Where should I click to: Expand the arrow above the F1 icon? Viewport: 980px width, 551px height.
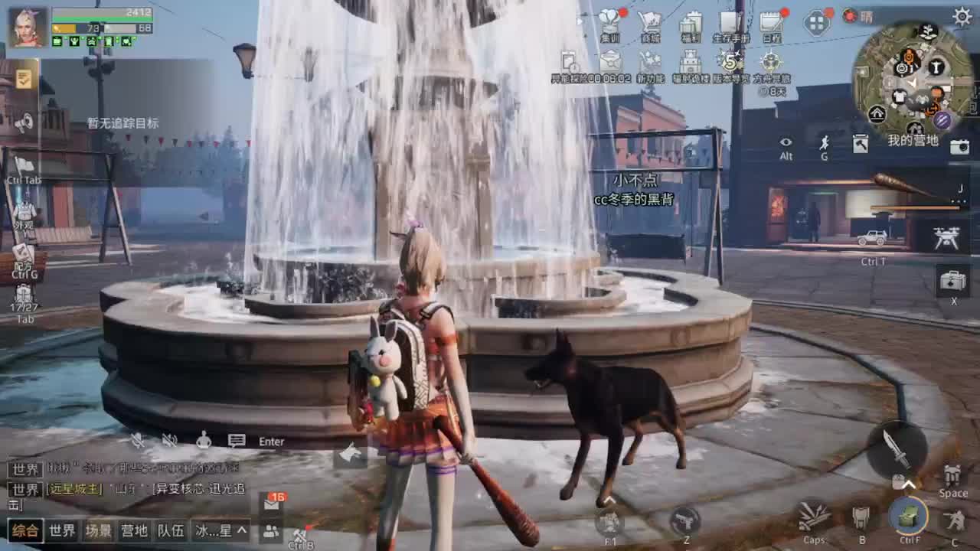[x=610, y=500]
